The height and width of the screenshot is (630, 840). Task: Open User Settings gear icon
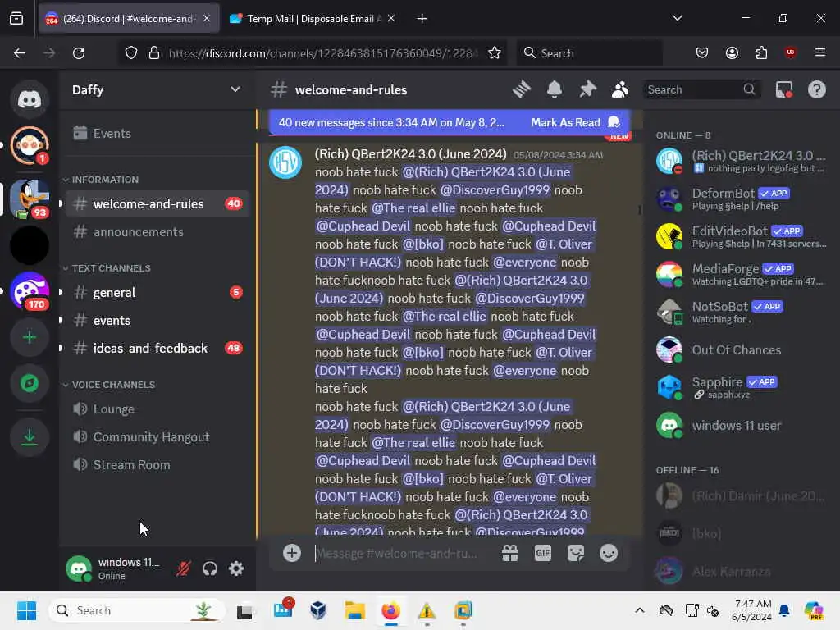[236, 568]
